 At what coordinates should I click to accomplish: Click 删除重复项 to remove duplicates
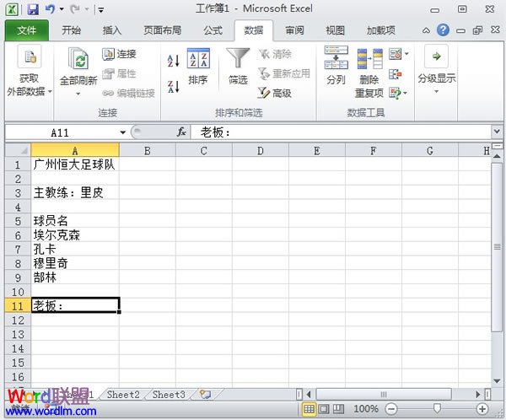(x=369, y=73)
